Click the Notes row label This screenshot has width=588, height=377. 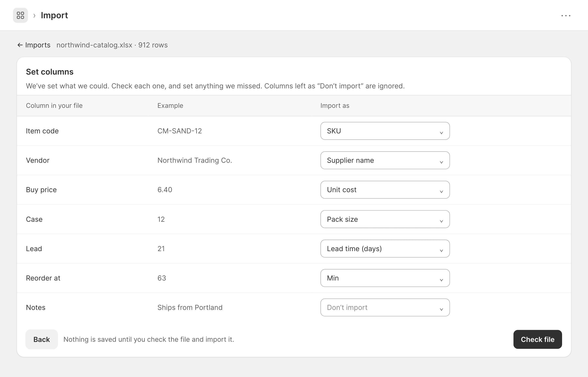[36, 307]
